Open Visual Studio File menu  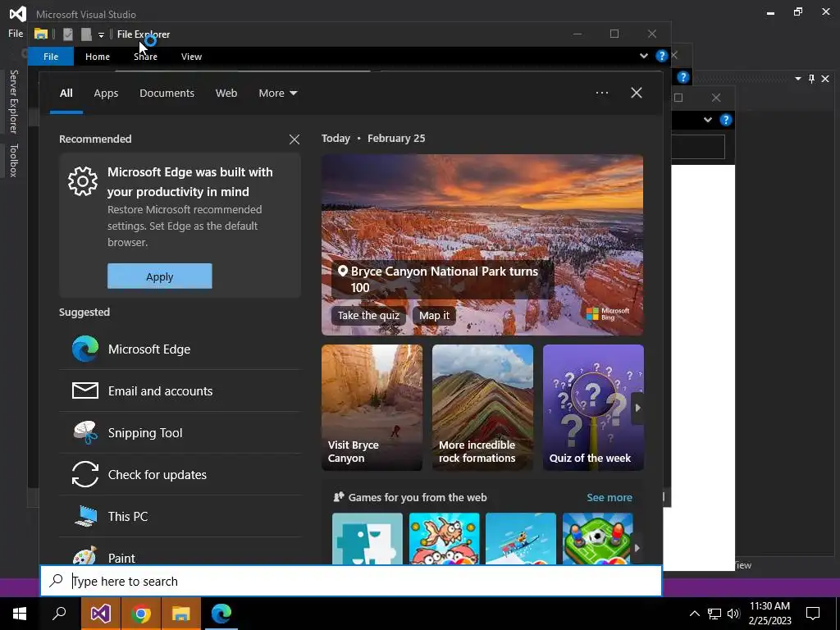[16, 34]
